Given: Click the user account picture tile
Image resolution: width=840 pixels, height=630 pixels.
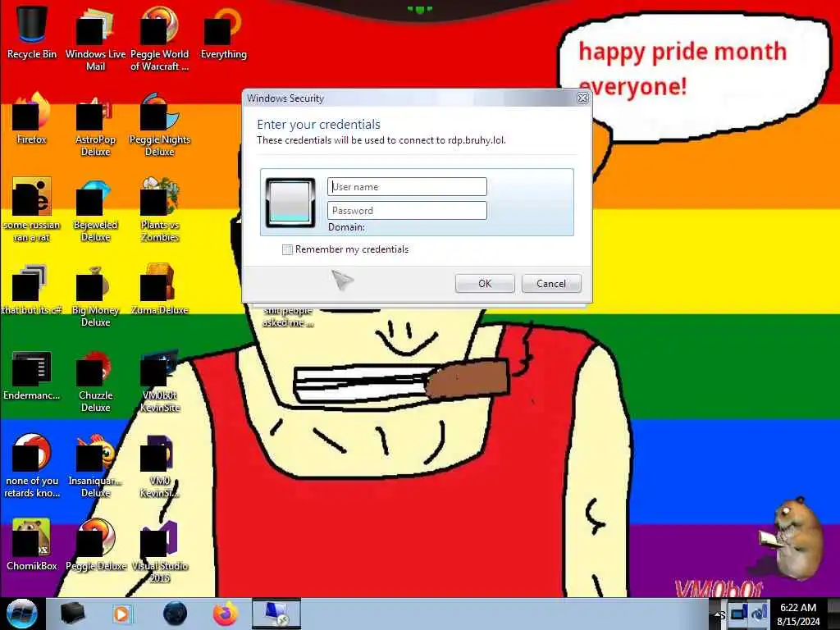Looking at the screenshot, I should point(290,203).
